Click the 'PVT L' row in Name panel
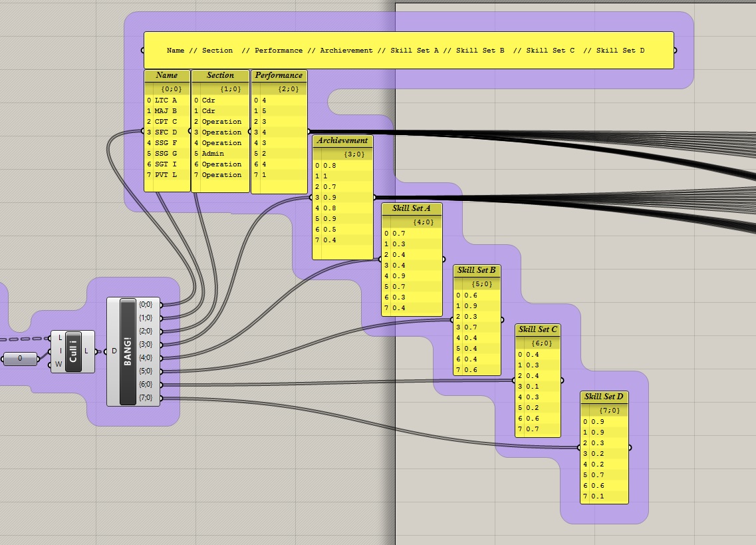The image size is (756, 545). tap(167, 175)
